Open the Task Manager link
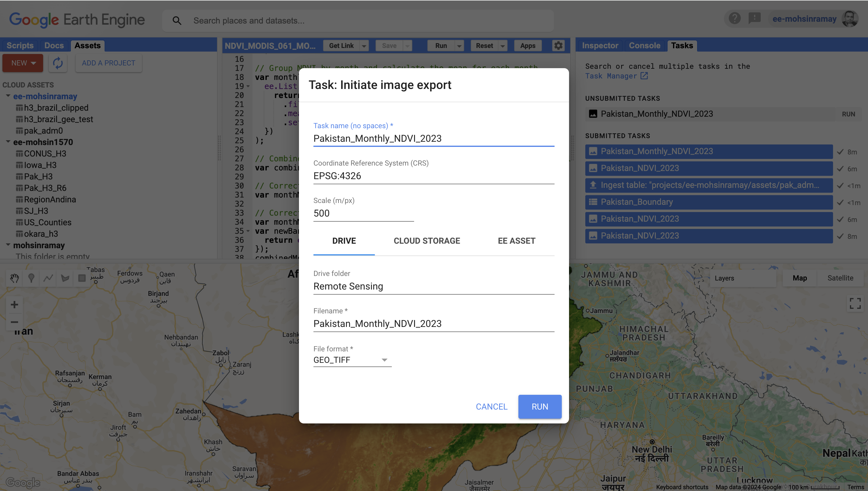The width and height of the screenshot is (868, 491). click(611, 76)
